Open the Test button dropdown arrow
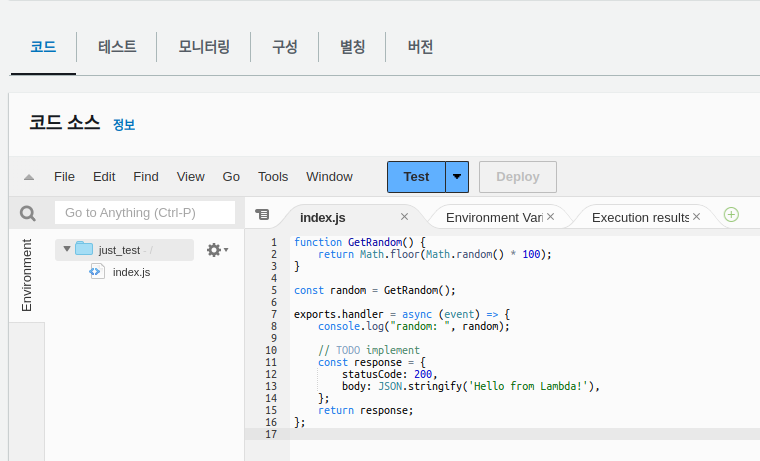The height and width of the screenshot is (461, 760). tap(457, 177)
